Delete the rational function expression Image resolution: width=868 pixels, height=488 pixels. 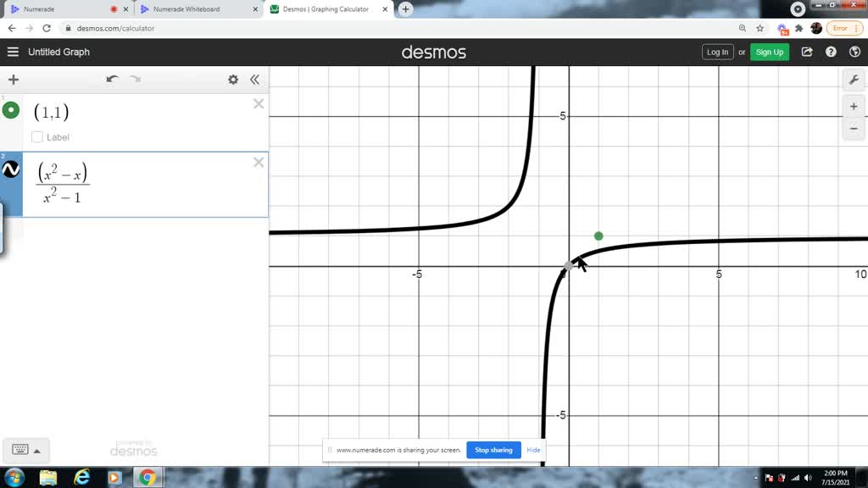[x=259, y=162]
